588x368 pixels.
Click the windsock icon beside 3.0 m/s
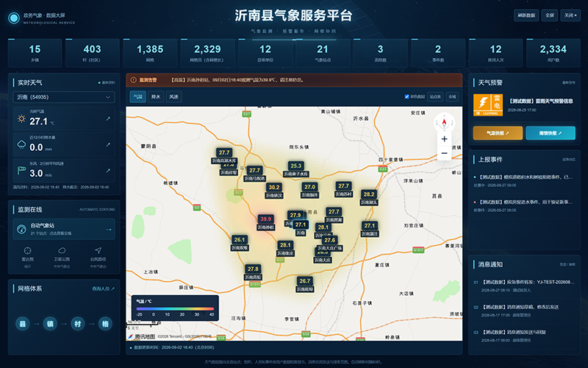21,171
